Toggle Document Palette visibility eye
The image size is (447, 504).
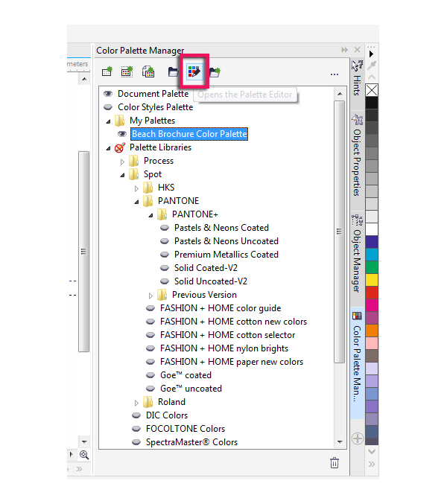tap(108, 94)
